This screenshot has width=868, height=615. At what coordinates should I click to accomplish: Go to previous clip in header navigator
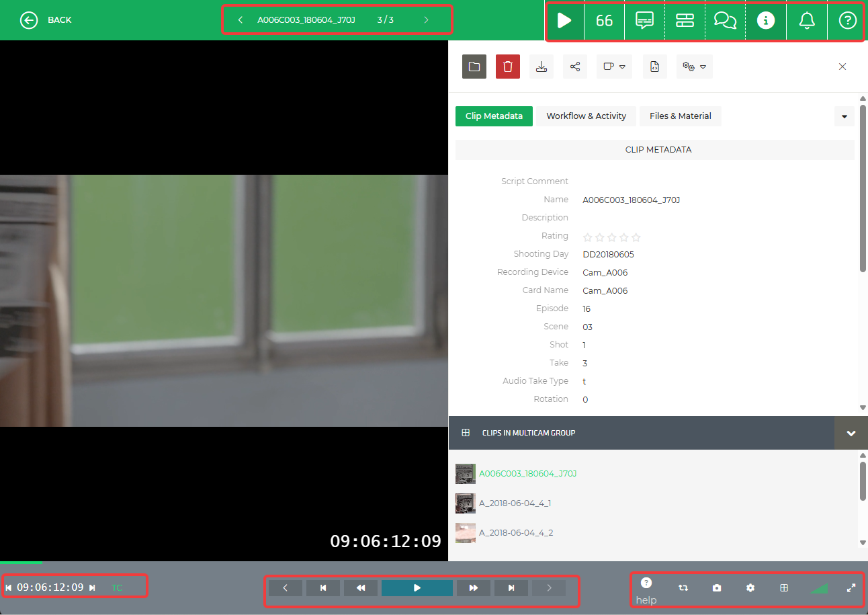pos(241,20)
